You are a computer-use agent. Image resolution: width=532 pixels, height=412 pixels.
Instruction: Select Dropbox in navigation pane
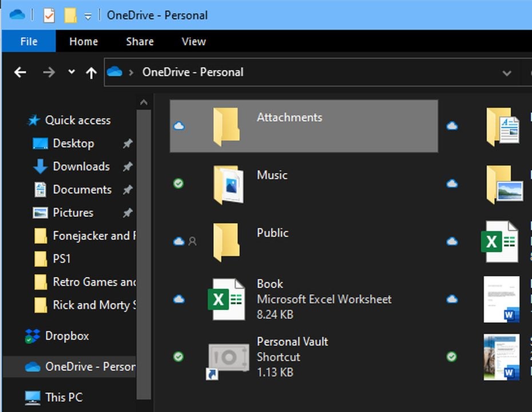(x=66, y=336)
